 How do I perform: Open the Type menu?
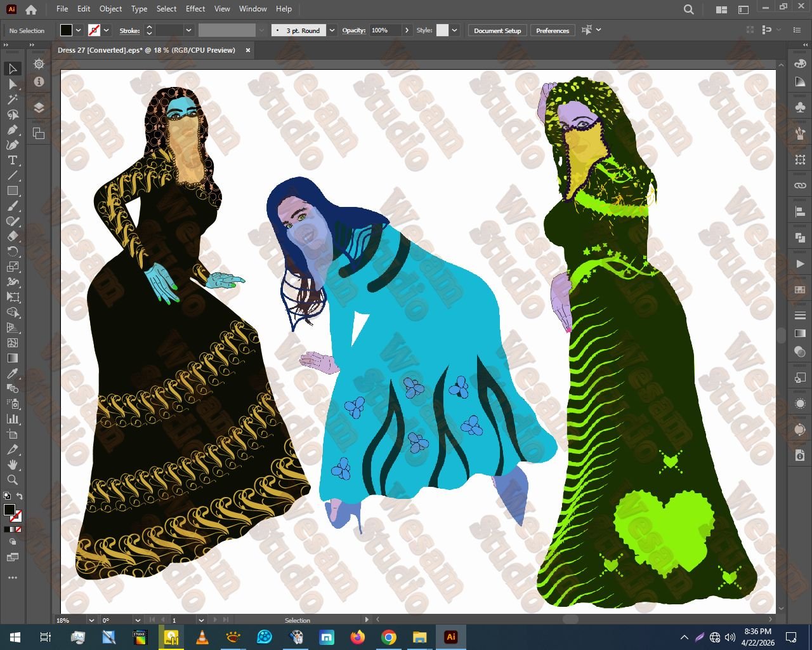click(139, 9)
